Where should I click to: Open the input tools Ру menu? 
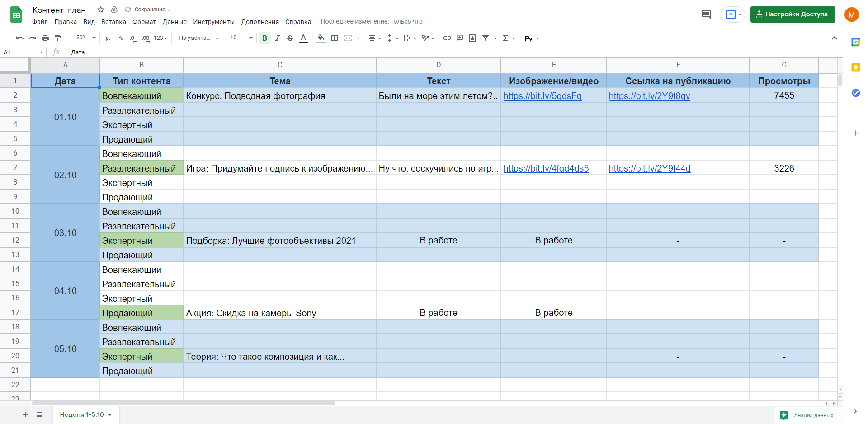532,38
